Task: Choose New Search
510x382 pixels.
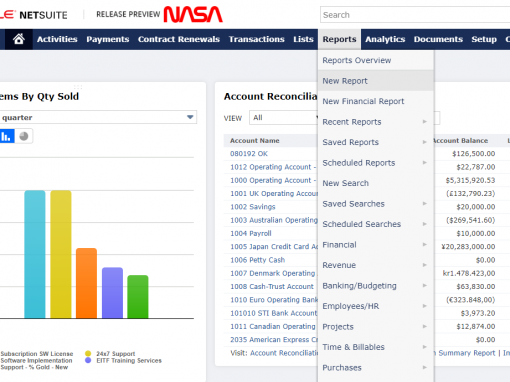Action: 376,183
